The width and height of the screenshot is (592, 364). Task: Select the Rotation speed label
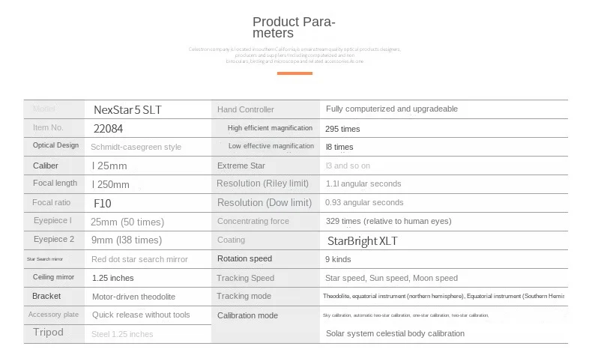tap(244, 259)
